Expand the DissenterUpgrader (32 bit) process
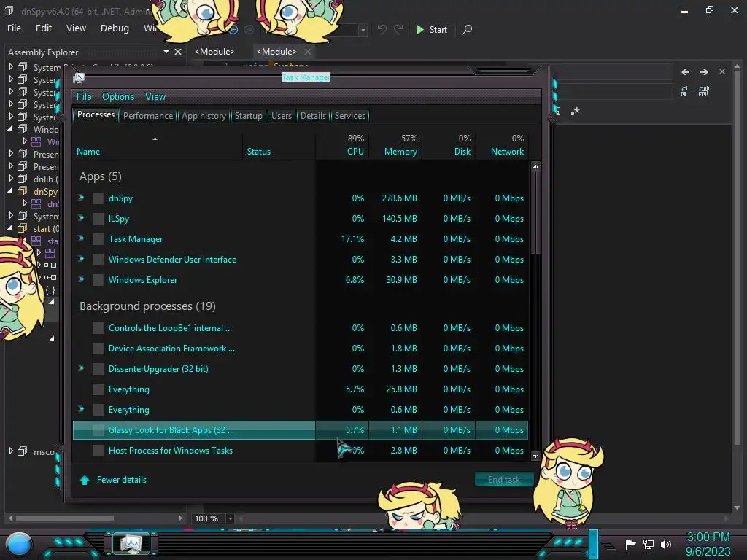The width and height of the screenshot is (747, 560). (82, 368)
